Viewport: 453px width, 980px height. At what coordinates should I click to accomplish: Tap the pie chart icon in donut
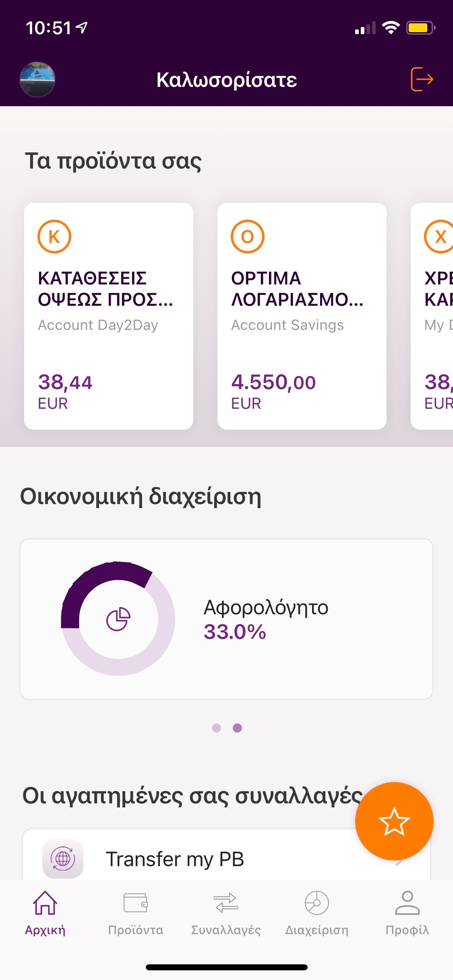point(118,619)
